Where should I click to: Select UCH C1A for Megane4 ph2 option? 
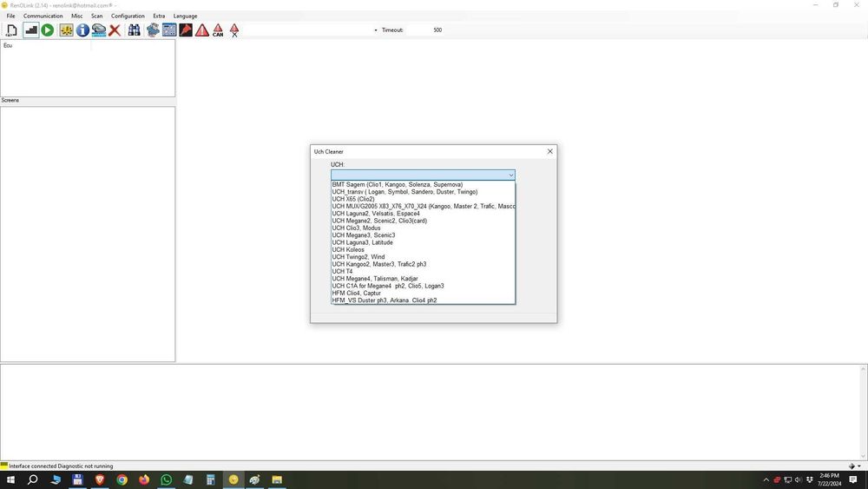(x=423, y=286)
